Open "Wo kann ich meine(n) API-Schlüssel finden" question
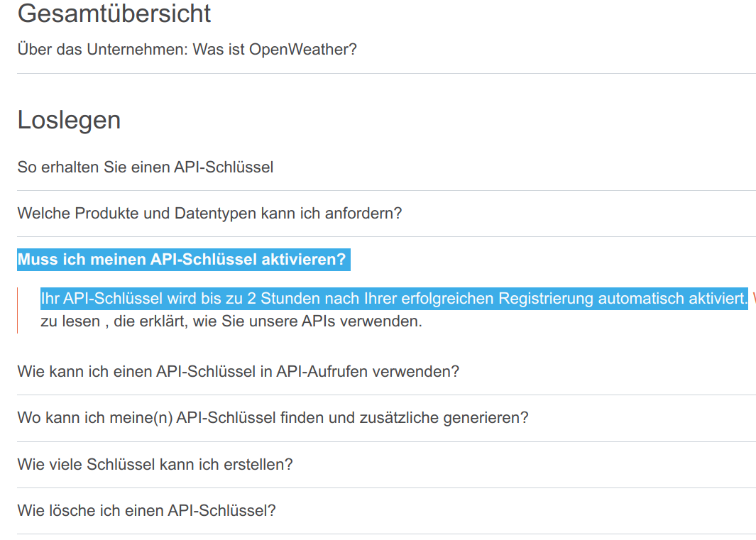The height and width of the screenshot is (540, 756). [x=273, y=417]
